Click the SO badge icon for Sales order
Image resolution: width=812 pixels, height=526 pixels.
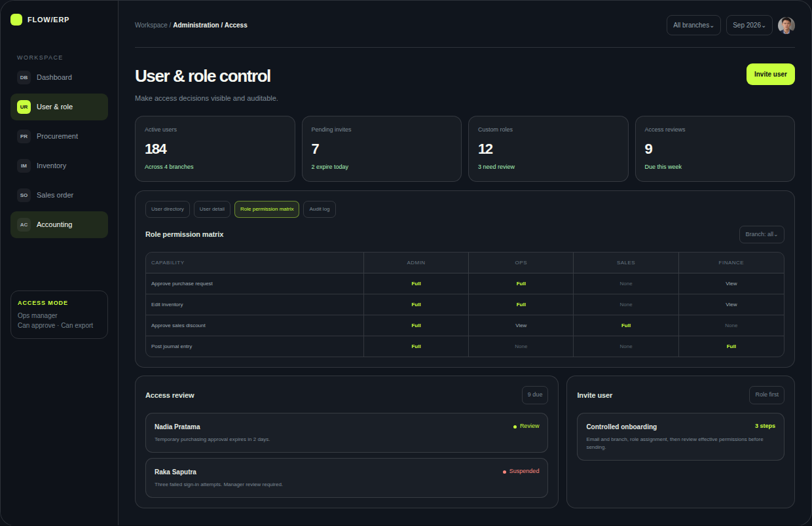pos(24,195)
